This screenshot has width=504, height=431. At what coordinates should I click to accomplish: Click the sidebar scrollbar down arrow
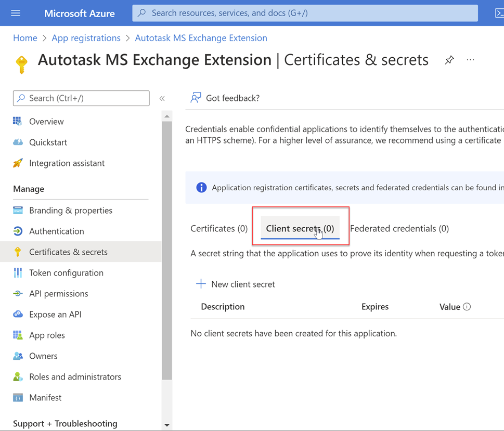click(167, 425)
